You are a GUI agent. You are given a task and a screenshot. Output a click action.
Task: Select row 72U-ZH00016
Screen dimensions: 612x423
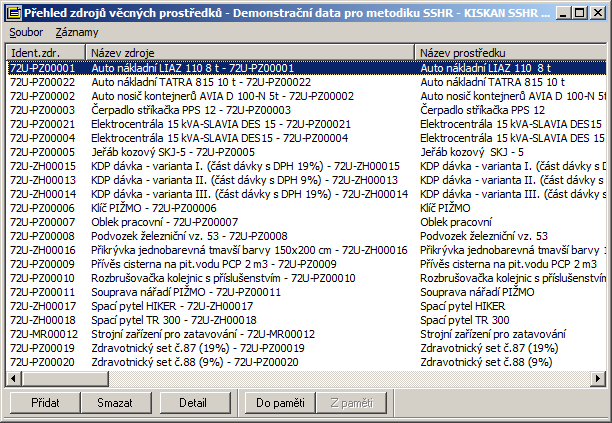306,250
